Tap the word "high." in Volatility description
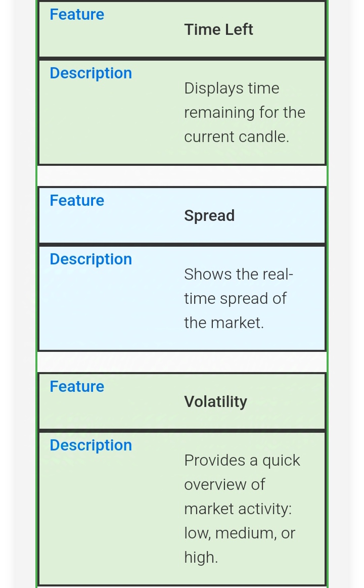Image resolution: width=364 pixels, height=588 pixels. pyautogui.click(x=201, y=558)
